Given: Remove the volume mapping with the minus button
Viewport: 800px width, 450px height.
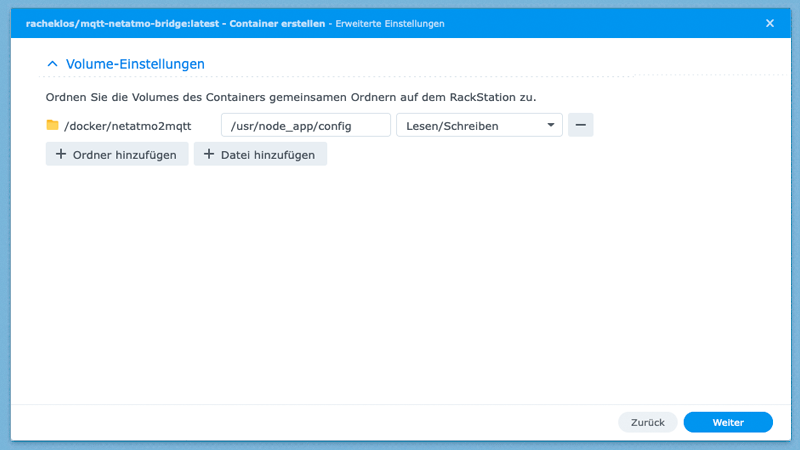Looking at the screenshot, I should click(580, 125).
